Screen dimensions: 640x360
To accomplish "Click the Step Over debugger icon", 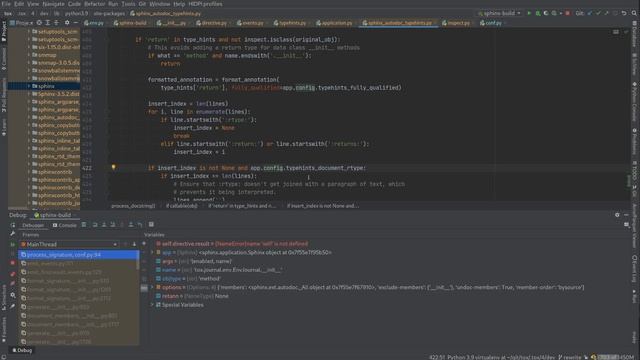I will pos(95,224).
